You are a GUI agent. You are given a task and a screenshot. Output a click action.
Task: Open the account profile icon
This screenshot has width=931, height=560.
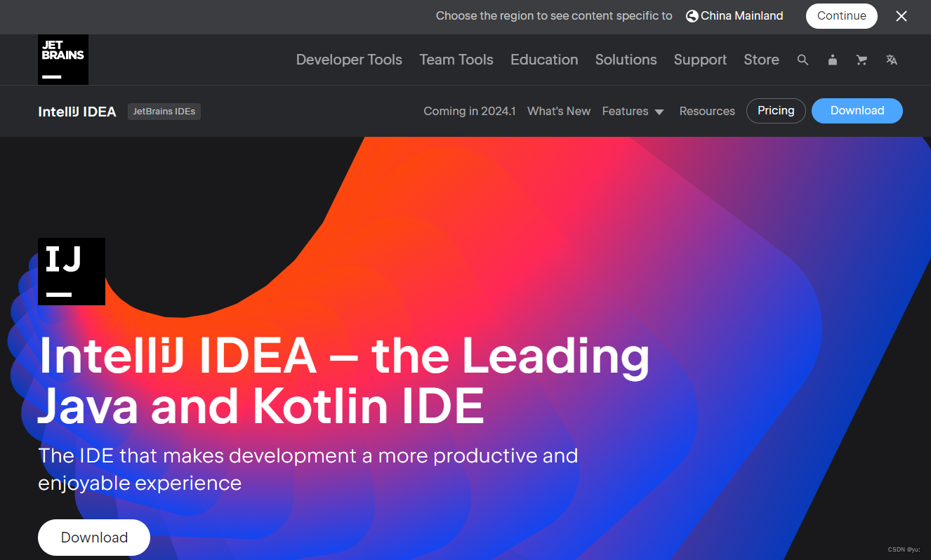click(832, 60)
